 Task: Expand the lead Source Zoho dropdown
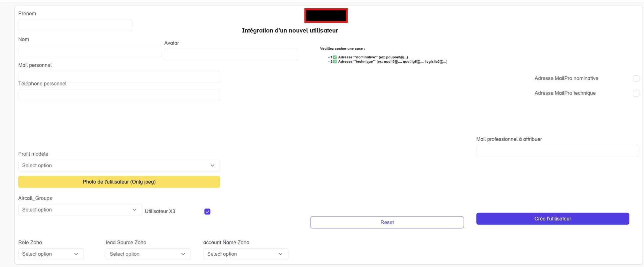[x=148, y=254]
